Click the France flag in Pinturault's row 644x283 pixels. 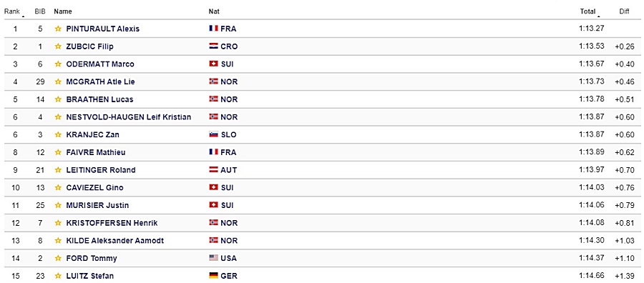[213, 29]
